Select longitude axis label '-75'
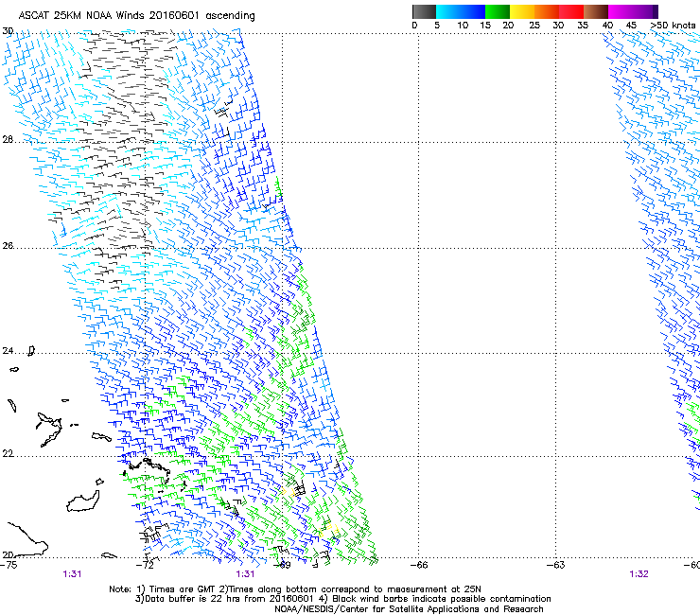 tap(9, 565)
